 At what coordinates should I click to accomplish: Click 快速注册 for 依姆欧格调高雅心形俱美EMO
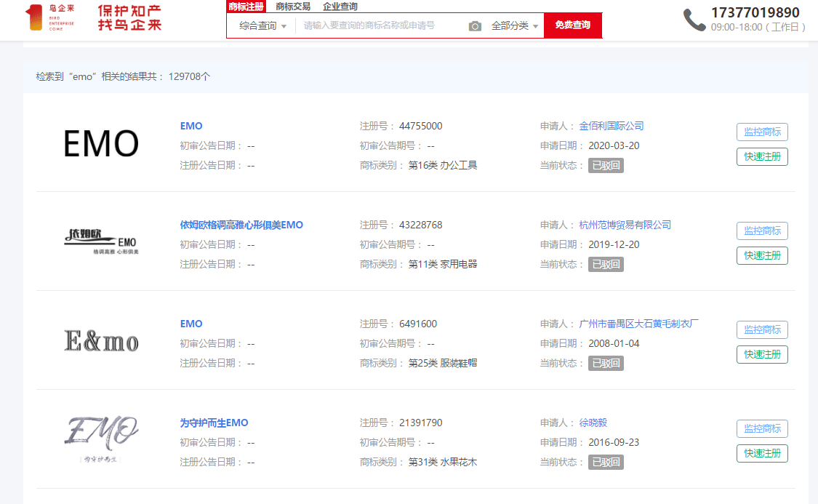tap(762, 255)
